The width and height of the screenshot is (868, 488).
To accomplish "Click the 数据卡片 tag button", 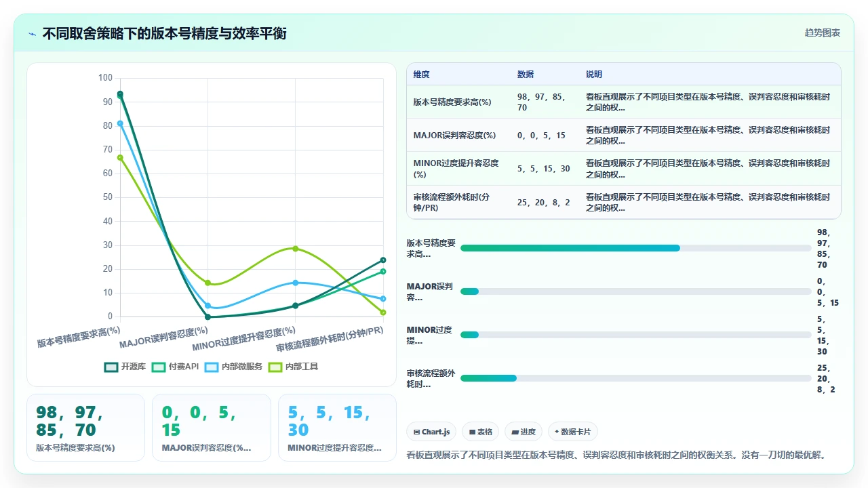I will (573, 432).
